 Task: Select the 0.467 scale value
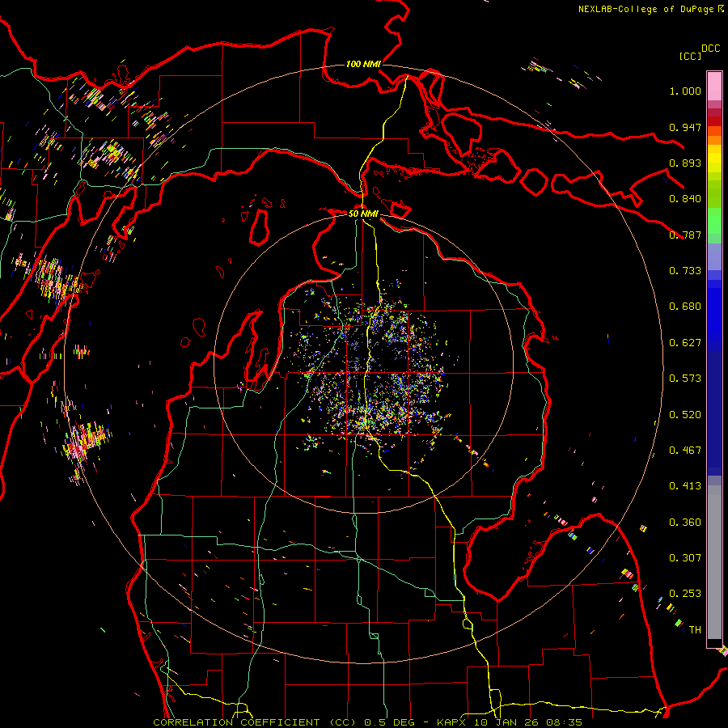coord(685,451)
